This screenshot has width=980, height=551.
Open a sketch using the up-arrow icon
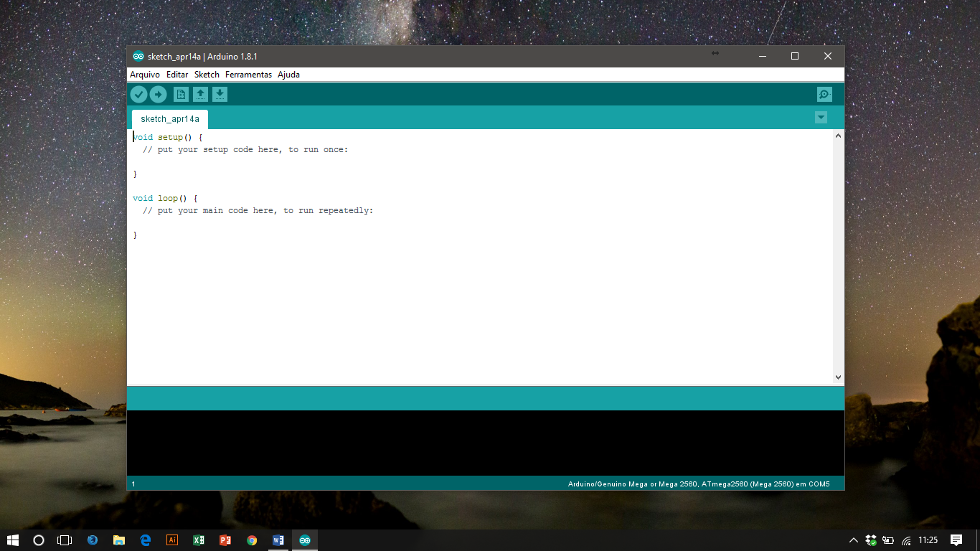point(200,95)
